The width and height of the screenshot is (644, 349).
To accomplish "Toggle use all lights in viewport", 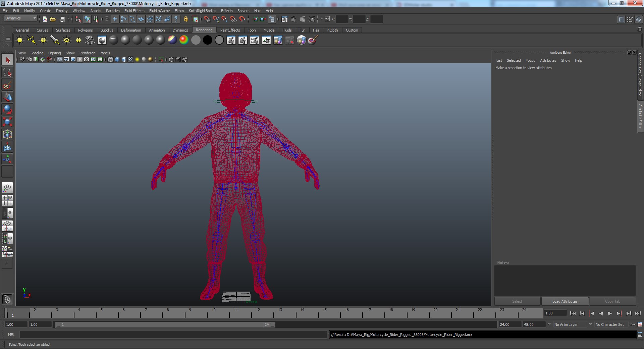I will [x=137, y=59].
